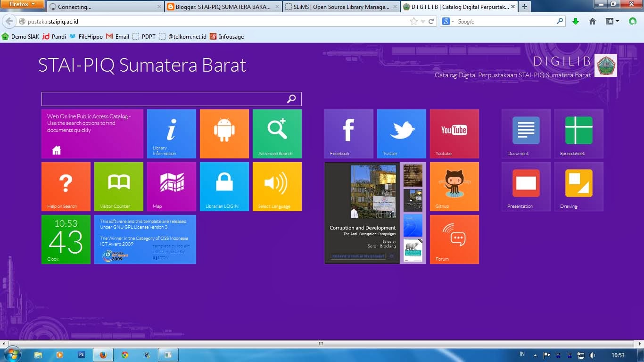Switch to the Blogger STAI-PIQ tab
This screenshot has height=362, width=644.
223,7
